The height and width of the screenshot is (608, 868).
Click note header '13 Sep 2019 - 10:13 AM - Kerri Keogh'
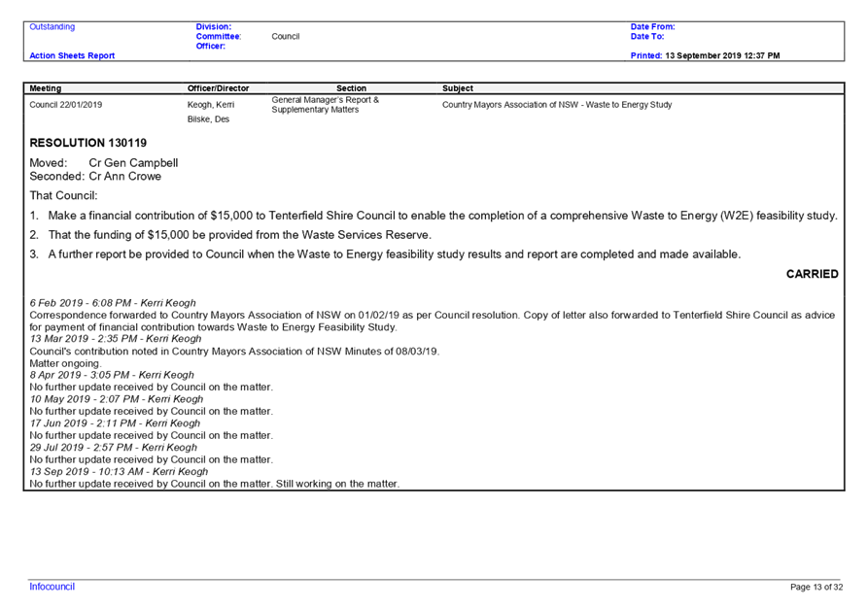click(119, 472)
